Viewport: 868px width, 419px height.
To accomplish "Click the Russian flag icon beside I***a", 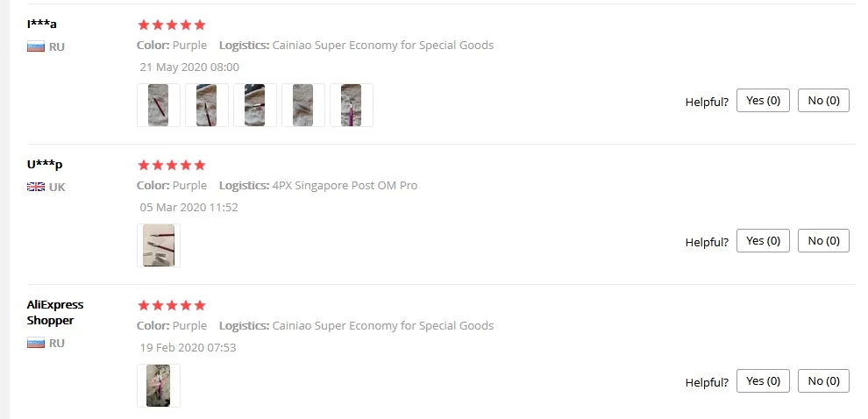I will [36, 47].
